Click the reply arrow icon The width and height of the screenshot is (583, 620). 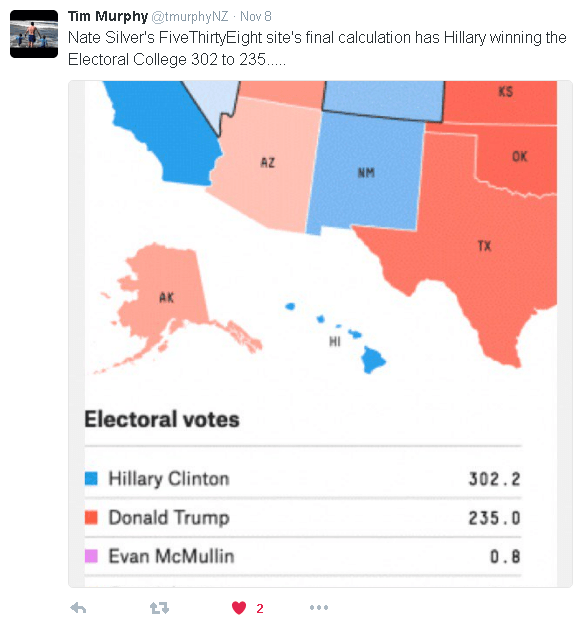[78, 608]
